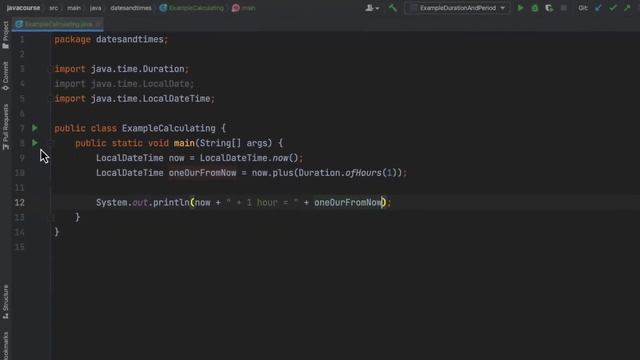
Task: Push commits with the Git arrow icon
Action: click(x=627, y=8)
